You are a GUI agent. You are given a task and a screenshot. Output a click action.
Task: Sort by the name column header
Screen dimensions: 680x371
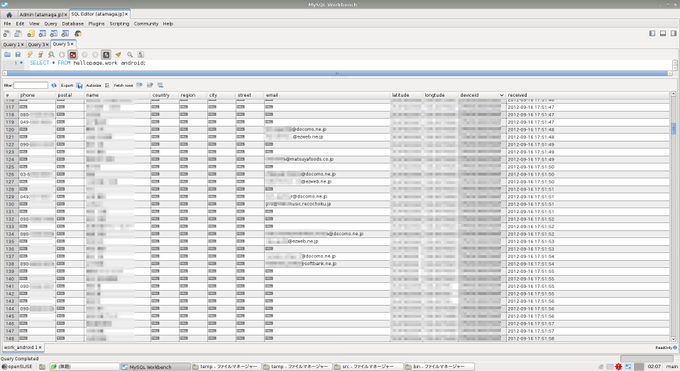tap(118, 95)
